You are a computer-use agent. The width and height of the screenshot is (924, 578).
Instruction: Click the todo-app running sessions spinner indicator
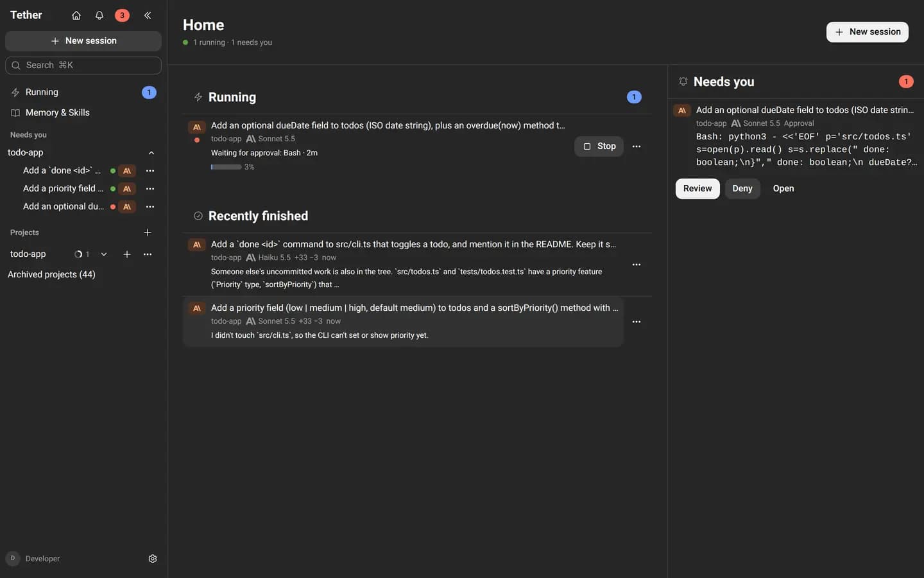tap(81, 254)
